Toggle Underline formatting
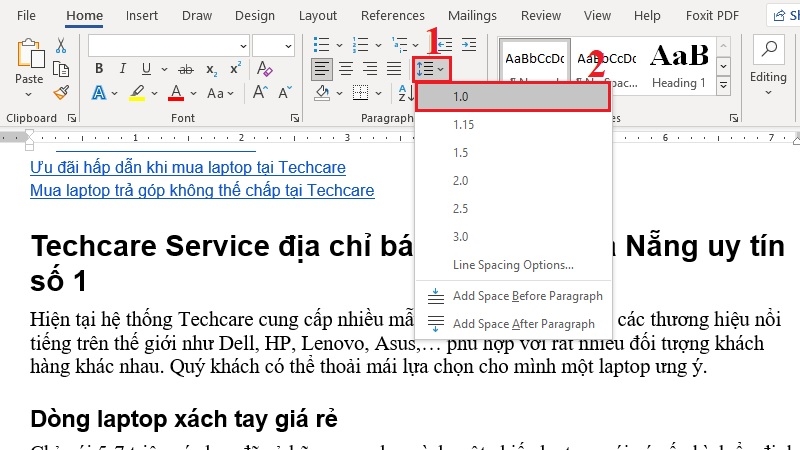This screenshot has width=800, height=450. pos(146,68)
